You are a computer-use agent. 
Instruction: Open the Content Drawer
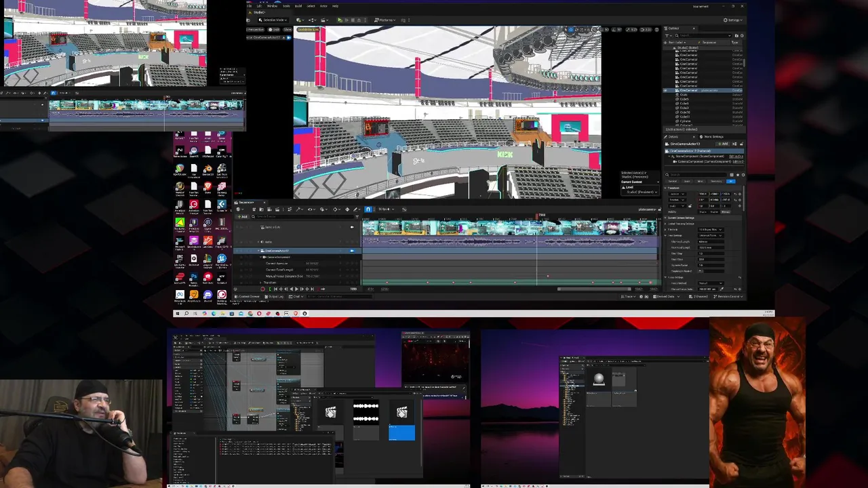(247, 297)
